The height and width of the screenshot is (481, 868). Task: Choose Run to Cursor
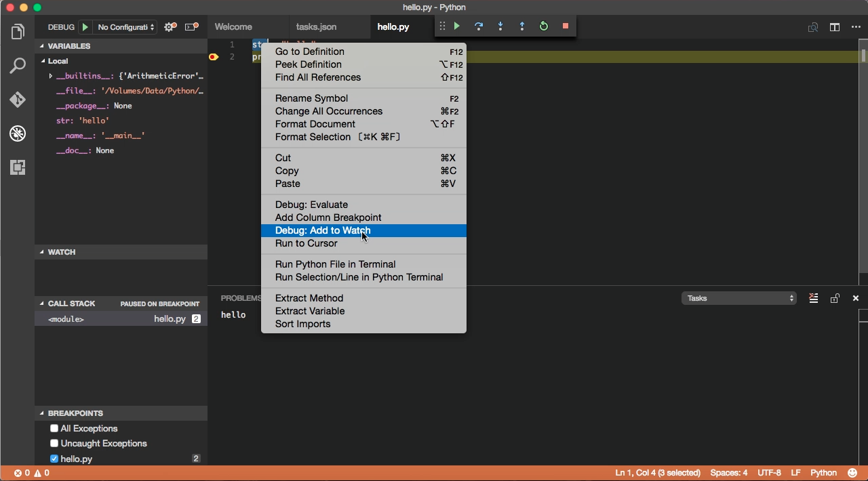click(363, 243)
